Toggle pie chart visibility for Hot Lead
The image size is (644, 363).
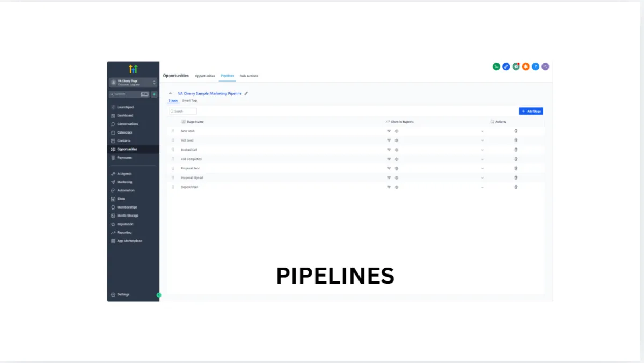pyautogui.click(x=397, y=140)
